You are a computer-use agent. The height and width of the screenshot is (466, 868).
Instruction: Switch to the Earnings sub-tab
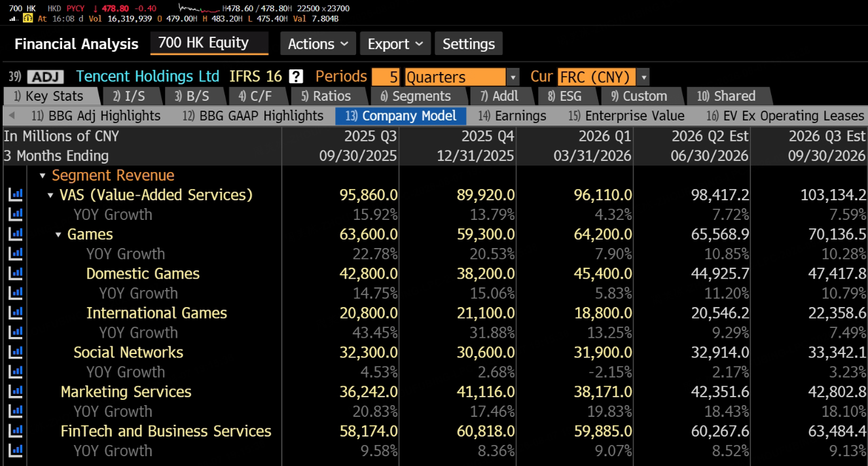click(513, 116)
